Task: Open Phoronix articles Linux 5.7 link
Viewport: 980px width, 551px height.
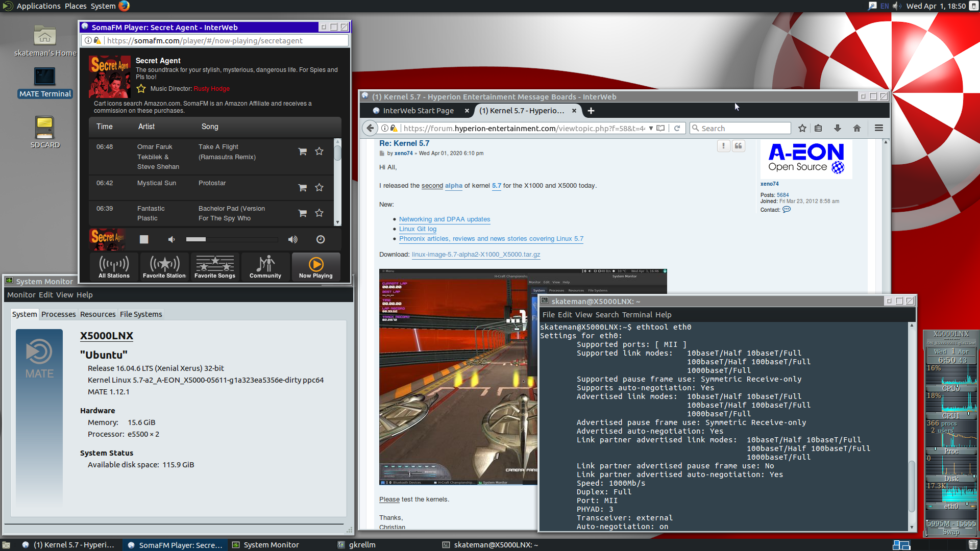Action: click(491, 239)
